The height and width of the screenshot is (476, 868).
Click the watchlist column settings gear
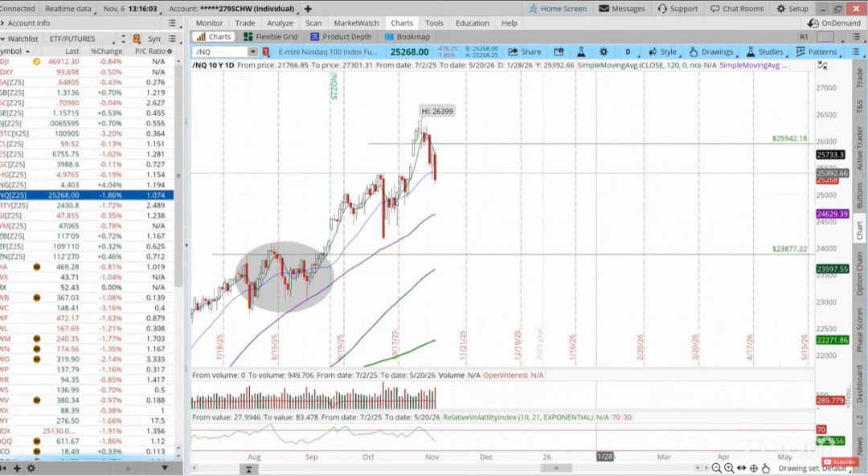(x=170, y=51)
